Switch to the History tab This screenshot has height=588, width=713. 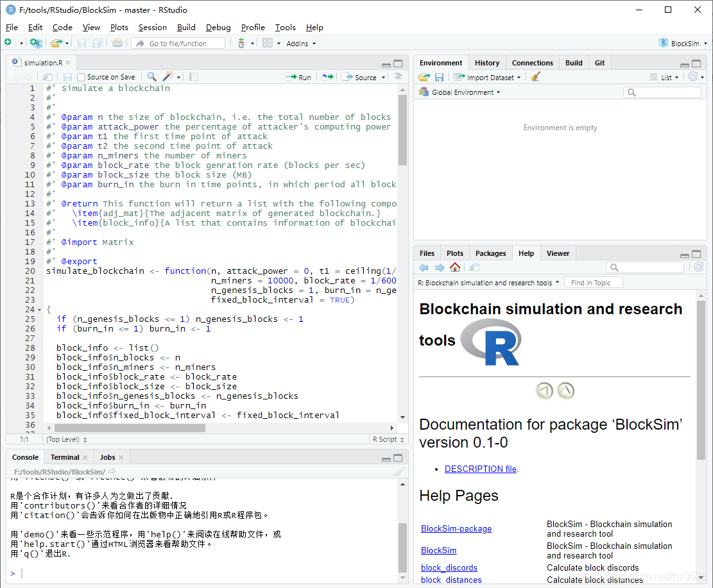coord(487,63)
